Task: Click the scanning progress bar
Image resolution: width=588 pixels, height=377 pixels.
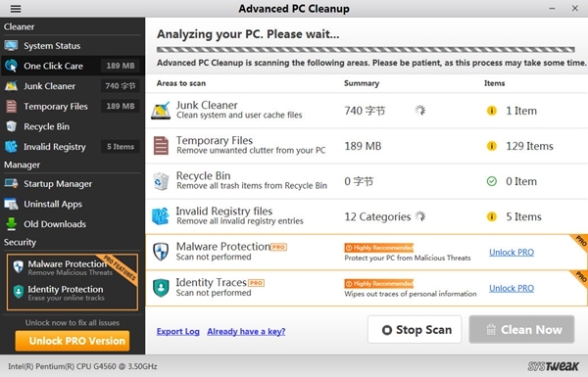Action: point(366,50)
